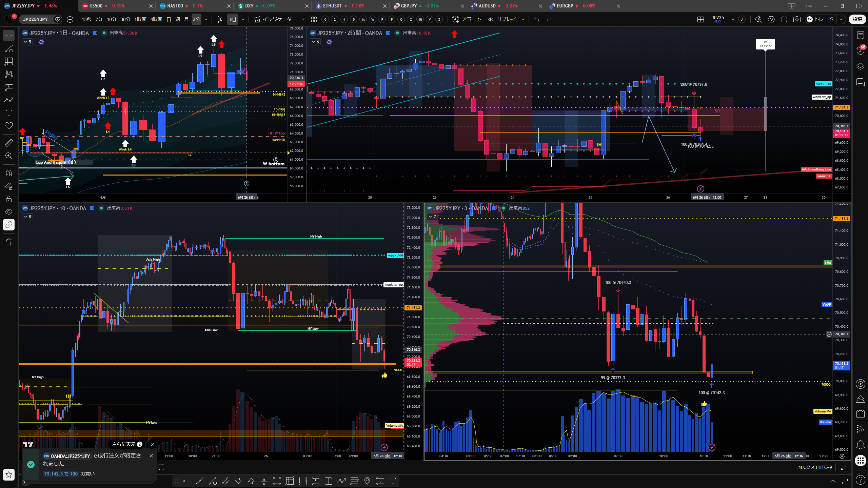
Task: Open the ruler measure tool
Action: (9, 143)
